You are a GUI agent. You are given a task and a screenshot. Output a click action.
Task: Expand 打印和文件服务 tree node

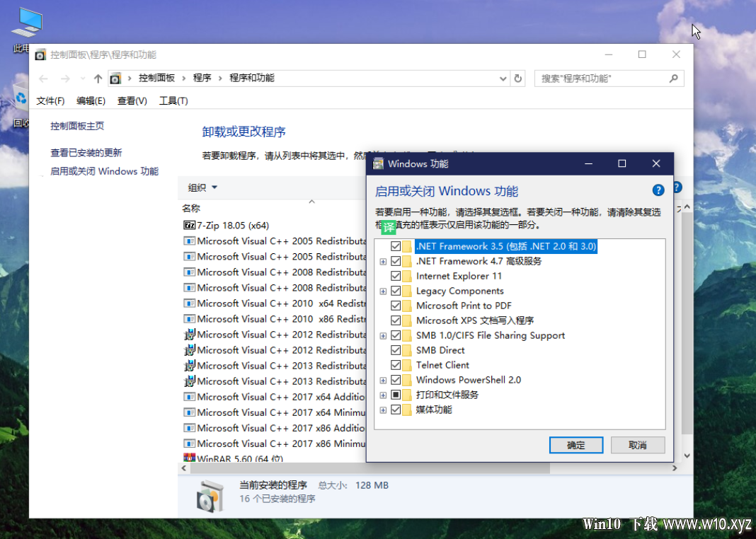pos(383,395)
